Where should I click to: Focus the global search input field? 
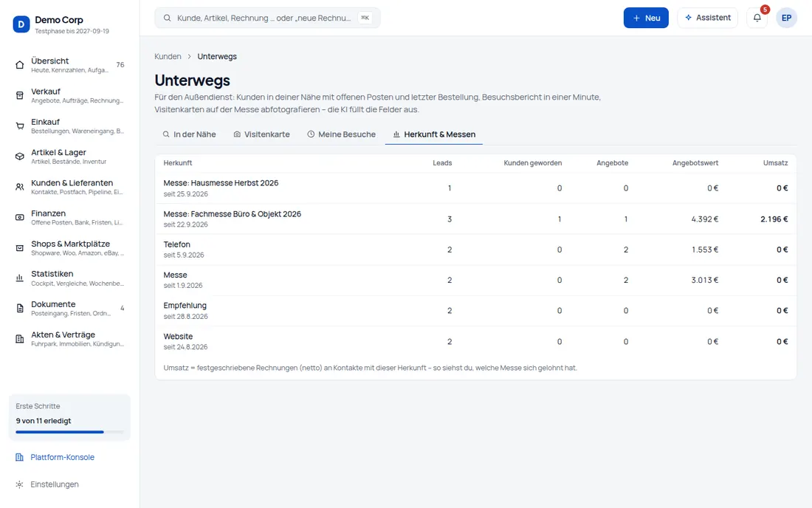click(x=267, y=18)
